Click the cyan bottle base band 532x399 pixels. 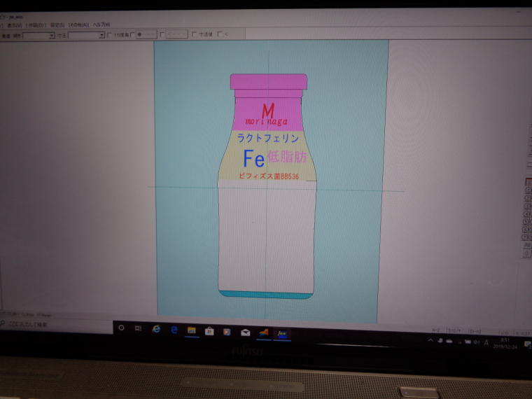266,295
